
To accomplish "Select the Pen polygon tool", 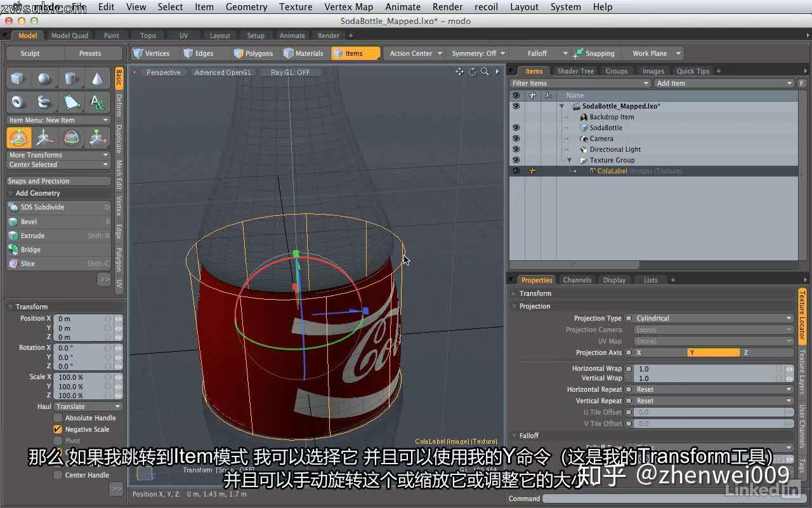I will [71, 102].
